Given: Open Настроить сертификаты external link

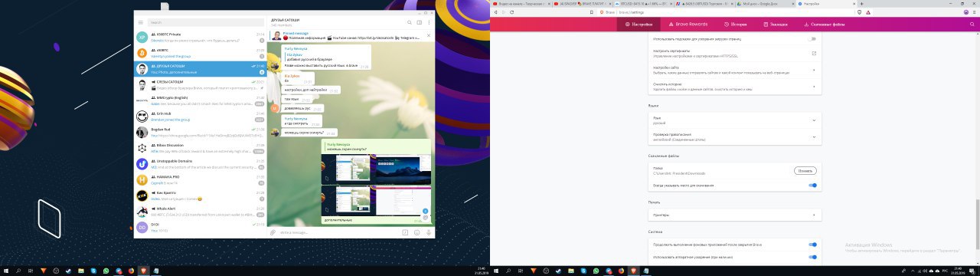Looking at the screenshot, I should [813, 53].
